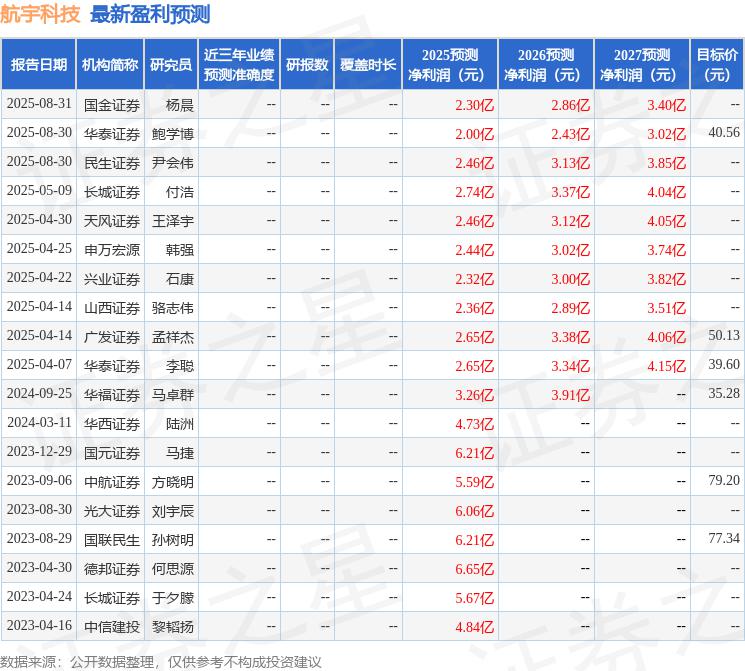
Task: Click the date cell 2023-12-29
Action: pyautogui.click(x=39, y=451)
